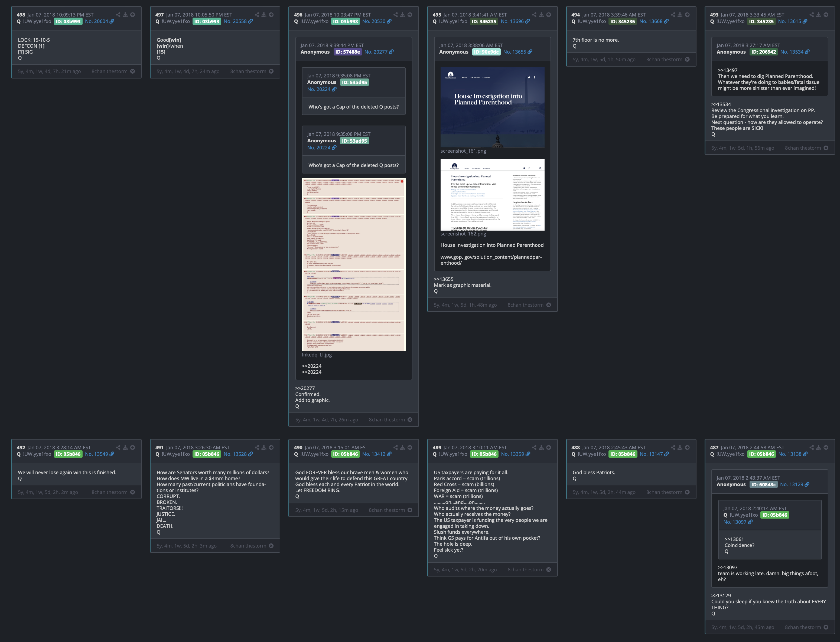The height and width of the screenshot is (642, 840).
Task: Open link No. 20558
Action: (x=238, y=21)
